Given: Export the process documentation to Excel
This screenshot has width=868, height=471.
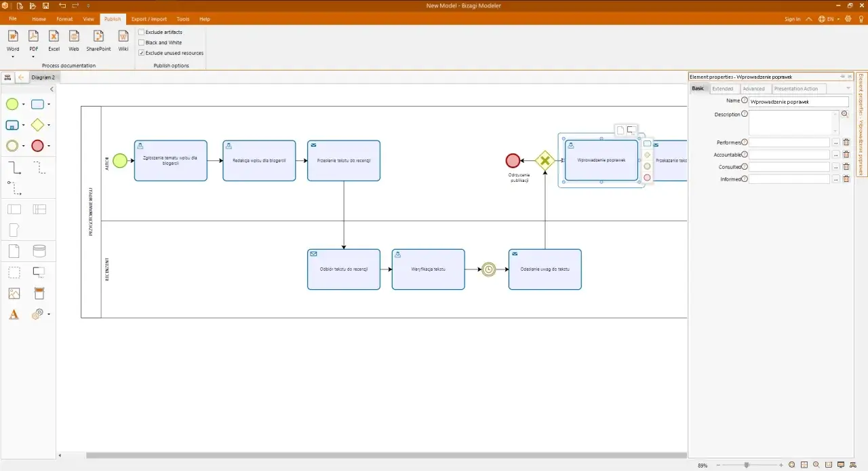Looking at the screenshot, I should pos(54,41).
